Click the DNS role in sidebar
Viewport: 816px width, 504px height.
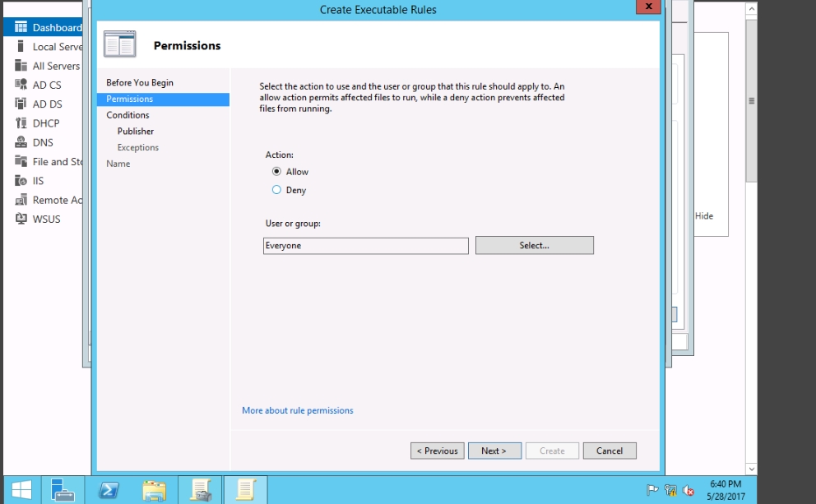coord(42,142)
